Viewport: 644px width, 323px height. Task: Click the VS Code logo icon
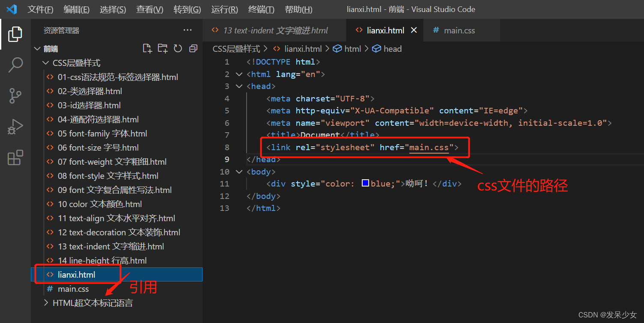12,9
